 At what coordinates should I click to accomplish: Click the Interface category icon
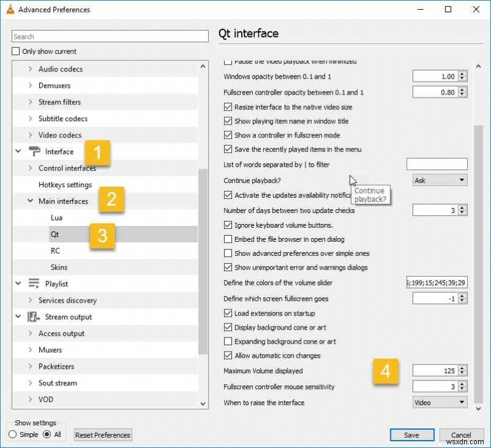35,151
